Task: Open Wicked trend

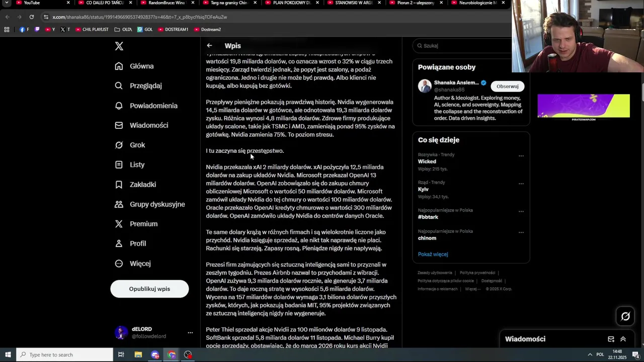Action: [x=427, y=161]
